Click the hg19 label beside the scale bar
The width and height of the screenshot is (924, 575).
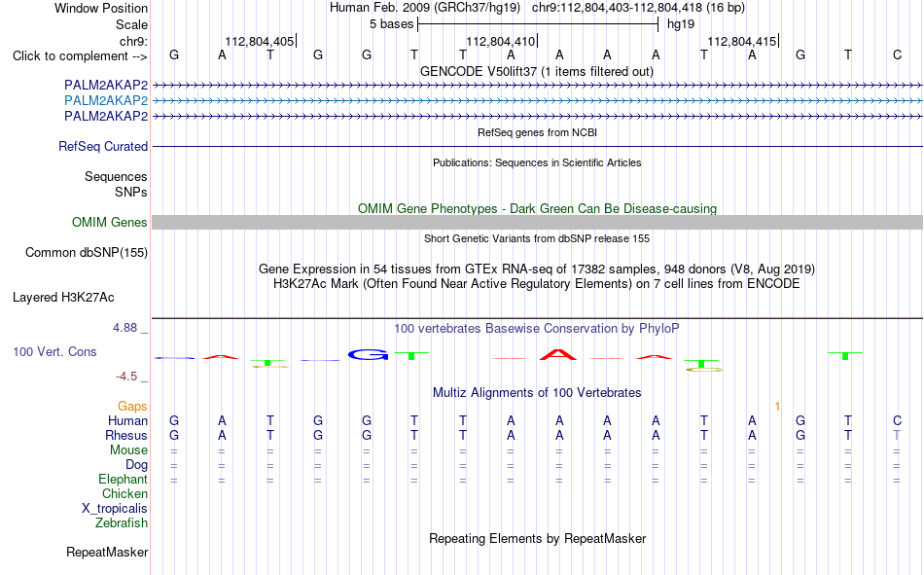pos(681,24)
